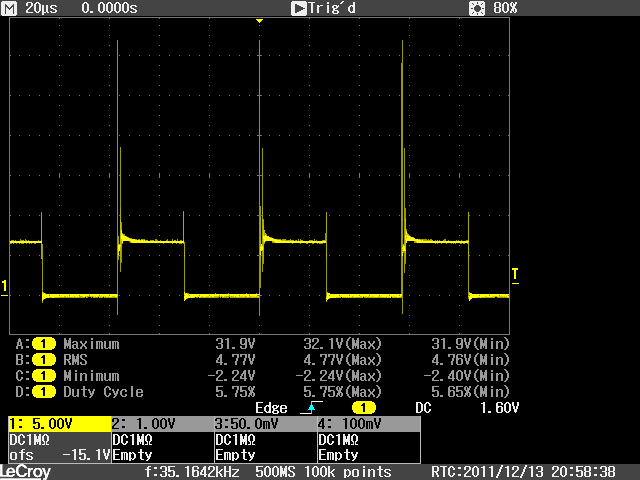Click the trigger position marker above the grid
The width and height of the screenshot is (640, 480).
(260, 21)
